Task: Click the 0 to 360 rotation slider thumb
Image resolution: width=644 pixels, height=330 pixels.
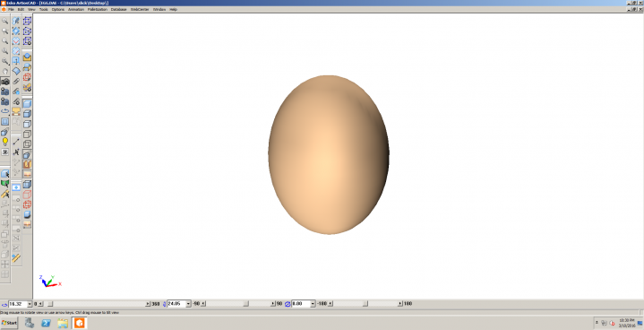Action: (x=49, y=304)
